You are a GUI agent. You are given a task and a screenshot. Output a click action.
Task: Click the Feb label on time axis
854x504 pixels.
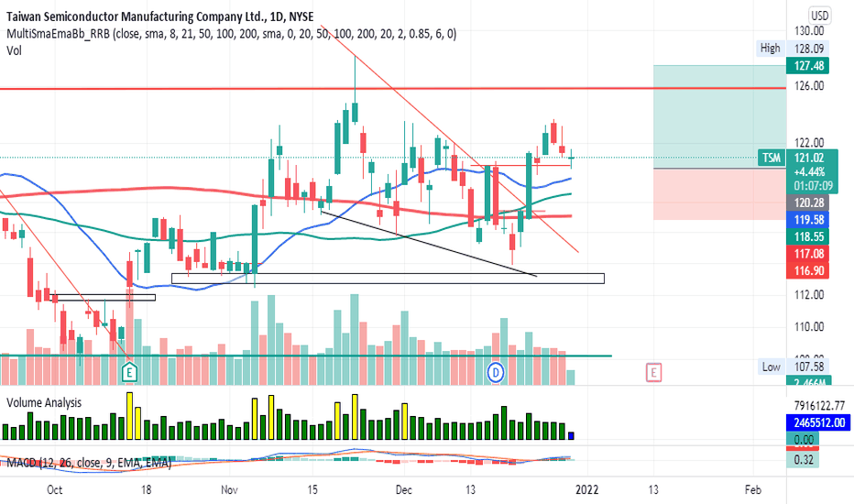[752, 490]
